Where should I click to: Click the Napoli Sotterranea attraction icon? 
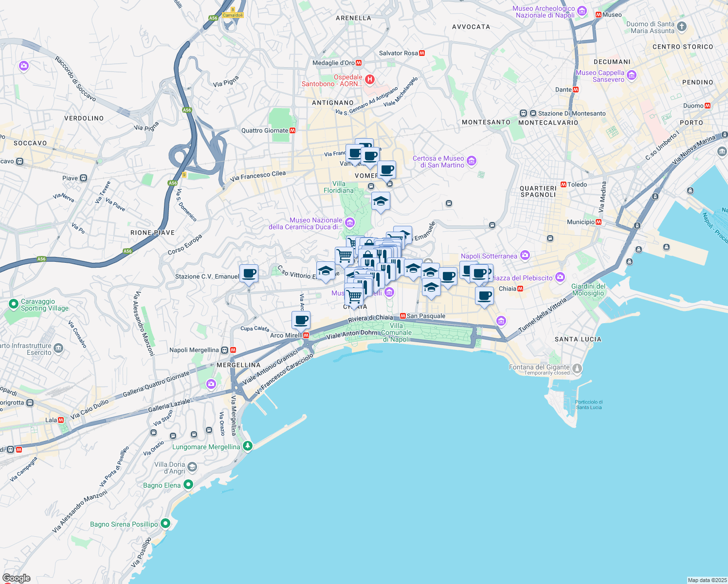coord(525,255)
